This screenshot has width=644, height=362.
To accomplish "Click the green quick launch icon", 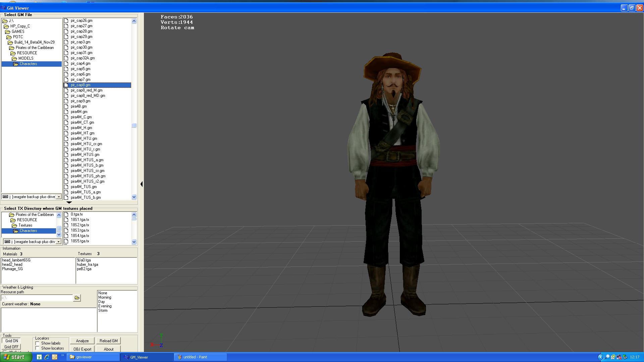I will (39, 357).
